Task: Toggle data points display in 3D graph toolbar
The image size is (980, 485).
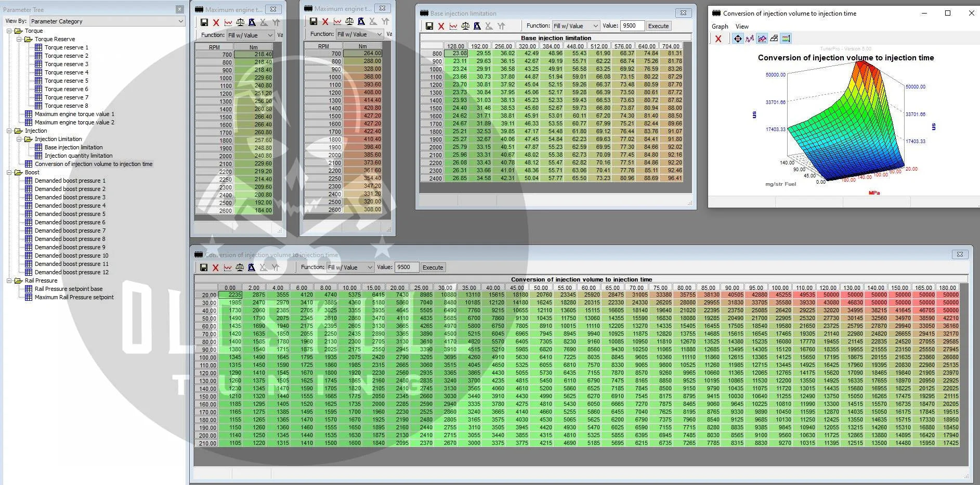Action: (x=750, y=39)
